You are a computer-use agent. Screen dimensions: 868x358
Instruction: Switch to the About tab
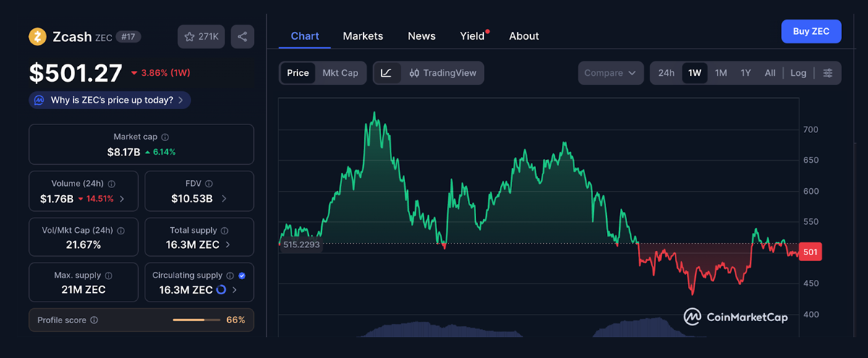pos(524,35)
